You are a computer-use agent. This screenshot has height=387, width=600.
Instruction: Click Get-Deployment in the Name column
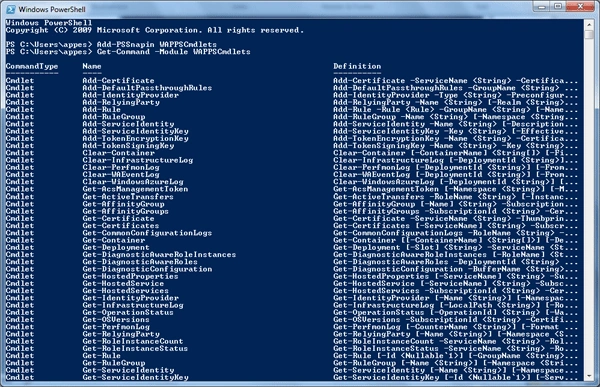click(116, 248)
